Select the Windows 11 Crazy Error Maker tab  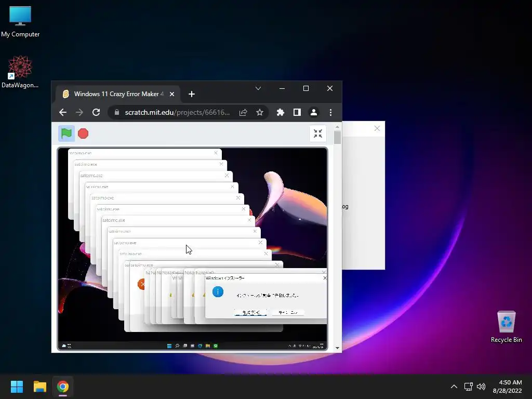tap(118, 94)
